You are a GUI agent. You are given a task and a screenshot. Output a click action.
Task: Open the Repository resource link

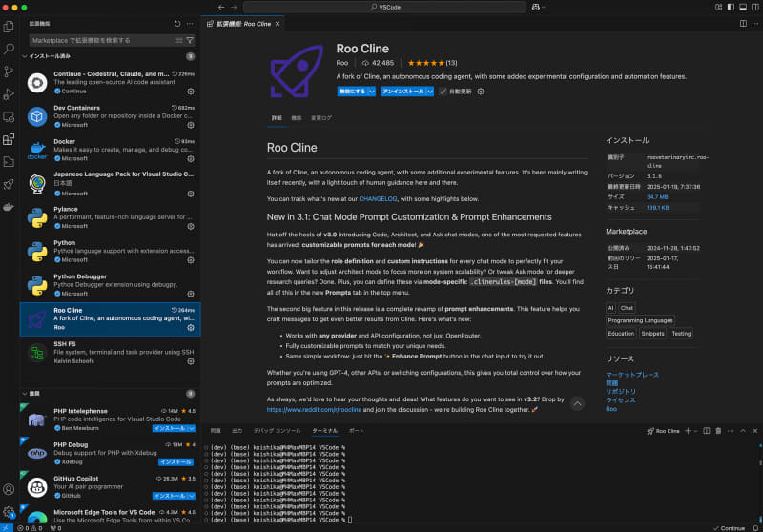tap(621, 392)
